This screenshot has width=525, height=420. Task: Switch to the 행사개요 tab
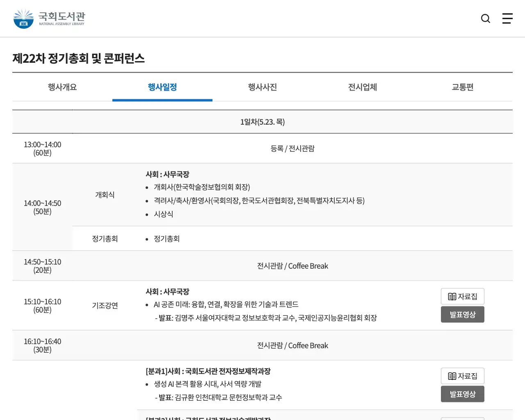click(x=62, y=87)
